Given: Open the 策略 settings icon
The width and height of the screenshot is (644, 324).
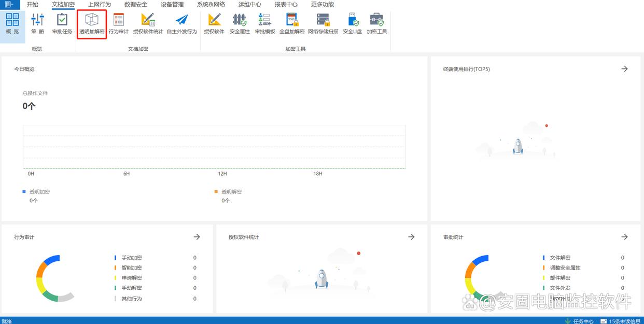Looking at the screenshot, I should tap(37, 24).
